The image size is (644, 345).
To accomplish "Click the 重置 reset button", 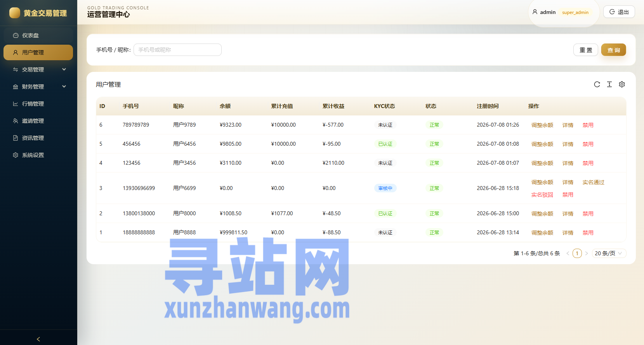I will pyautogui.click(x=586, y=50).
